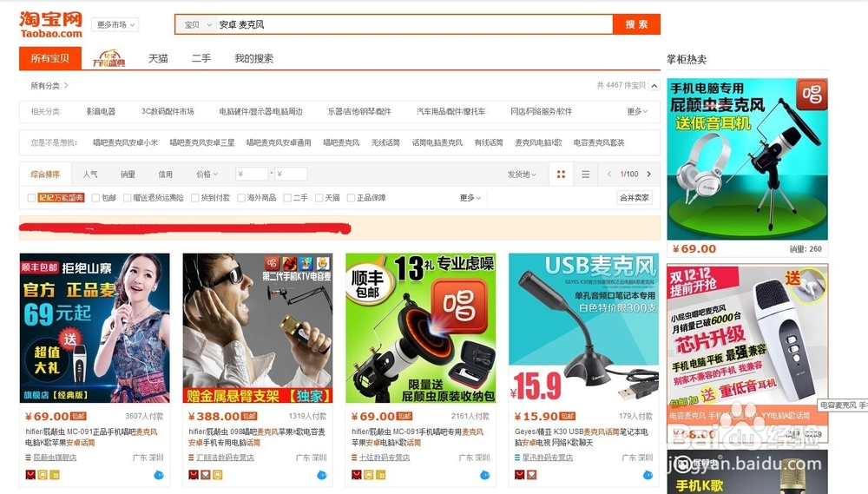Click 包邮 badge on ¥15.90 item

[x=568, y=416]
